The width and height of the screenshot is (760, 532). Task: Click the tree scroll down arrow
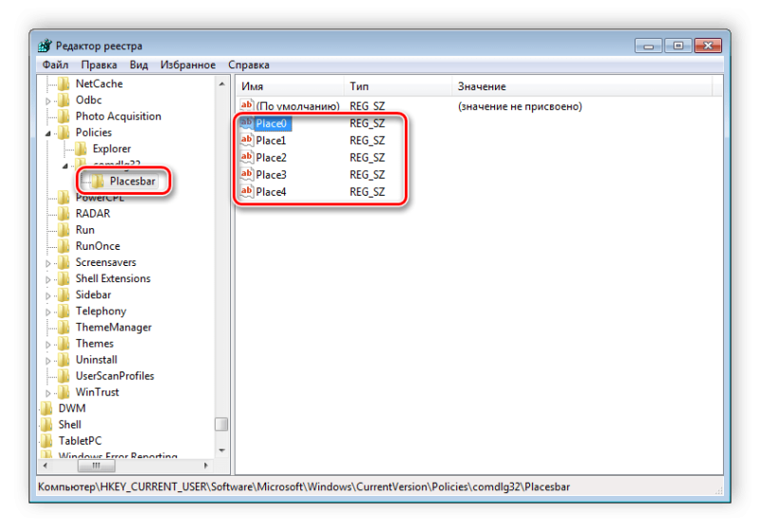pos(221,450)
